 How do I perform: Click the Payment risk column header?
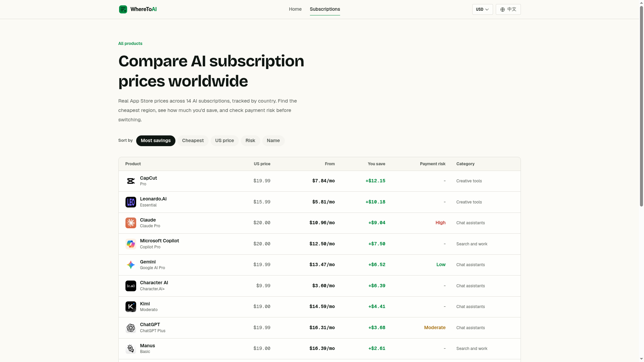[433, 164]
